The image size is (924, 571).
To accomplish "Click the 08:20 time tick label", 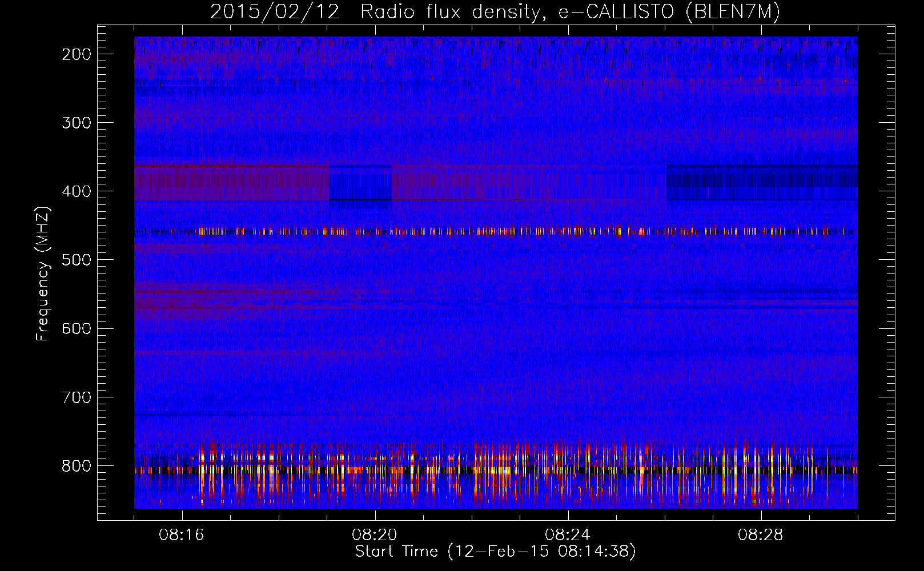I will click(x=375, y=535).
